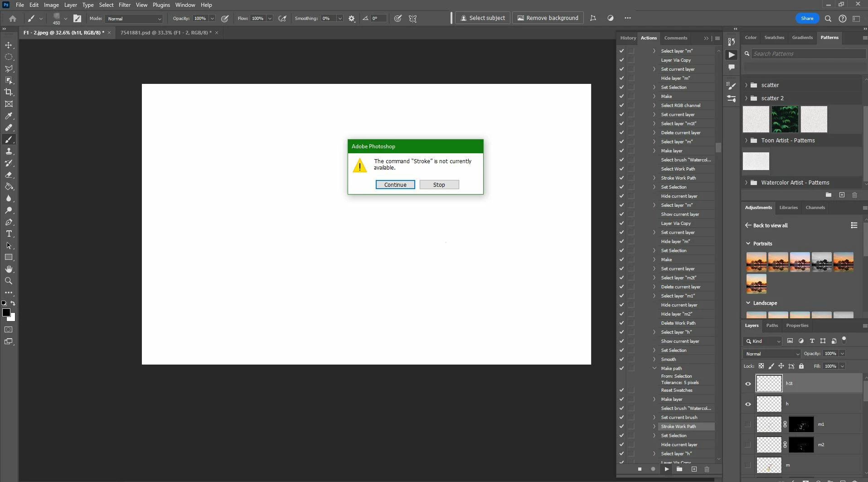Select the Pen tool

(x=9, y=222)
